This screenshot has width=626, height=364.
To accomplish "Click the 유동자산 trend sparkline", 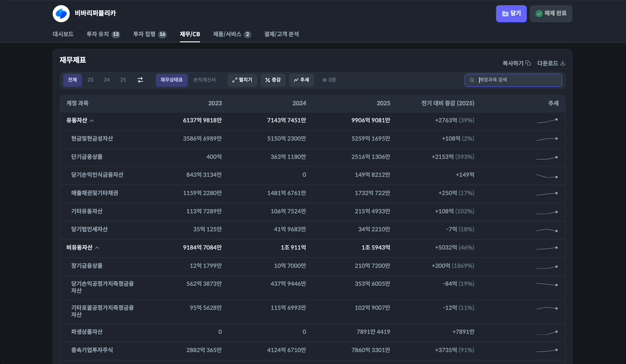I will 547,121.
